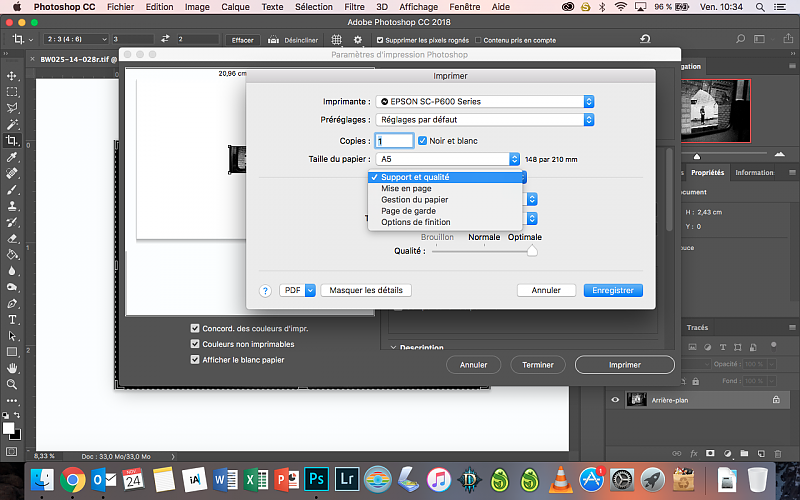The height and width of the screenshot is (500, 800).
Task: Select the Zoom magnifier tool
Action: click(x=12, y=384)
